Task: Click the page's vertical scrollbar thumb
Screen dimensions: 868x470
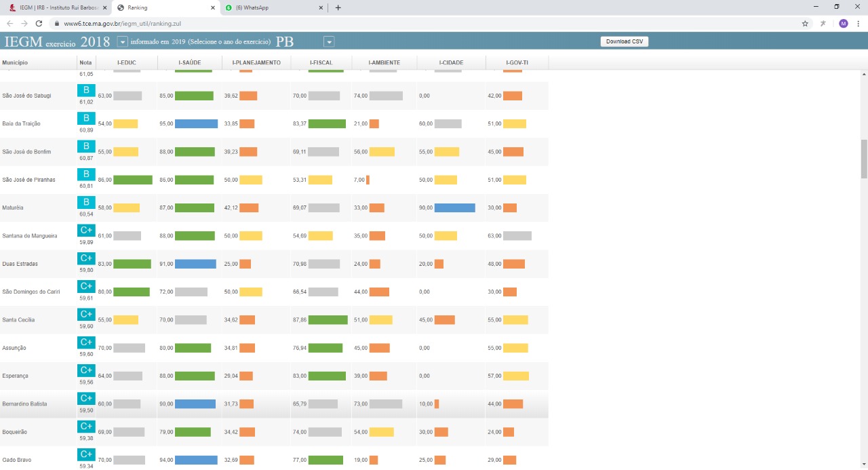Action: coord(864,159)
